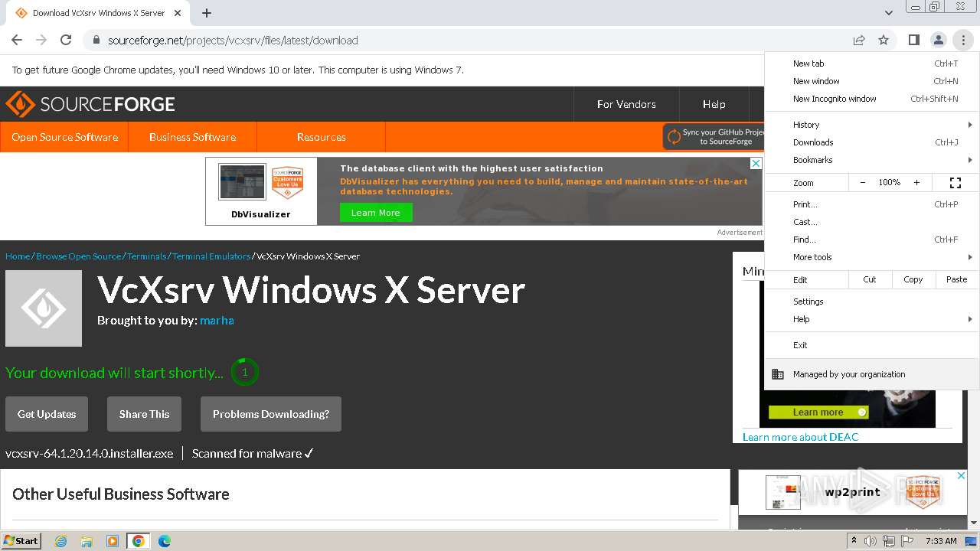The width and height of the screenshot is (980, 551).
Task: Open the media player taskbar icon
Action: (113, 541)
